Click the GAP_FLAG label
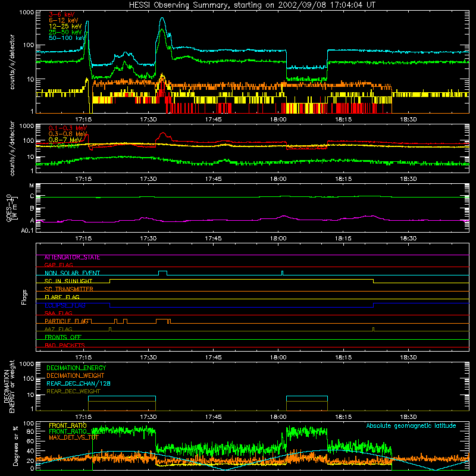Screen dimensions: 476x476 58,265
